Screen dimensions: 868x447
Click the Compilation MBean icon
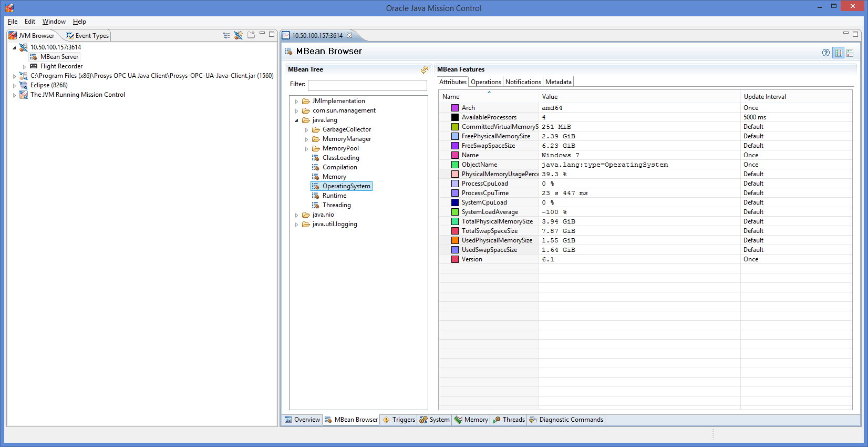(x=316, y=167)
